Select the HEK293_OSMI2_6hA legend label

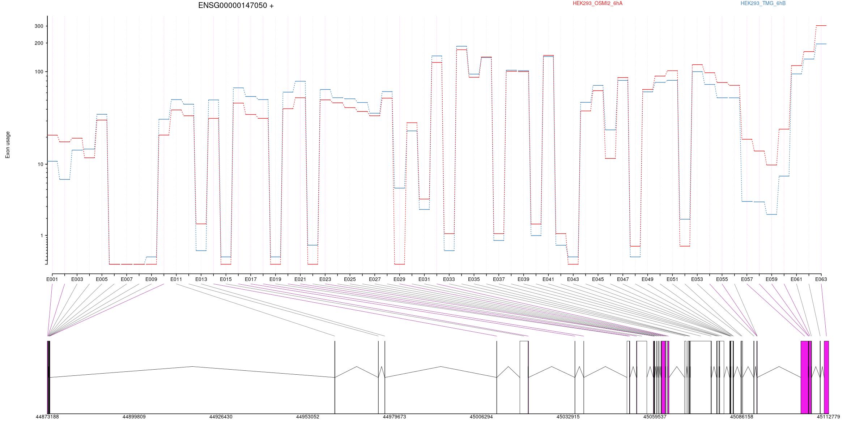pos(597,3)
